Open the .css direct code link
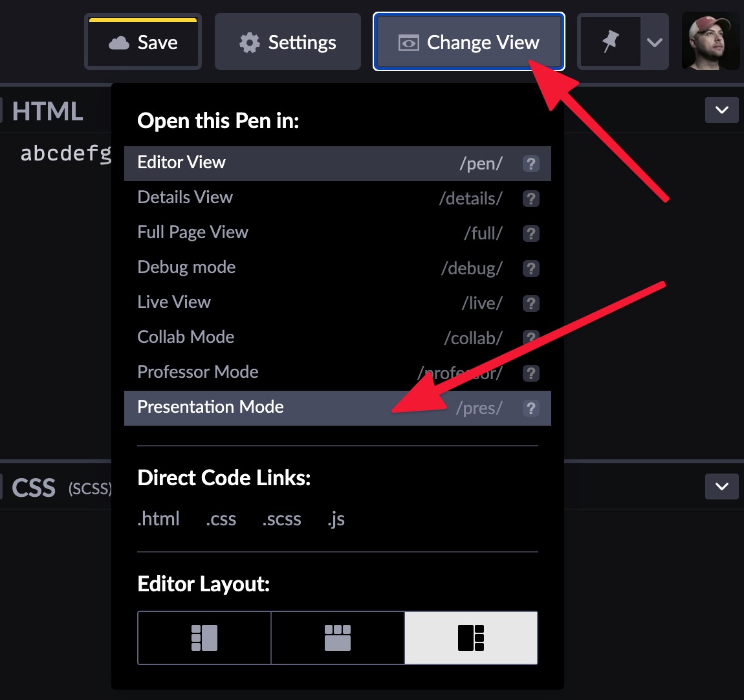 pos(221,519)
